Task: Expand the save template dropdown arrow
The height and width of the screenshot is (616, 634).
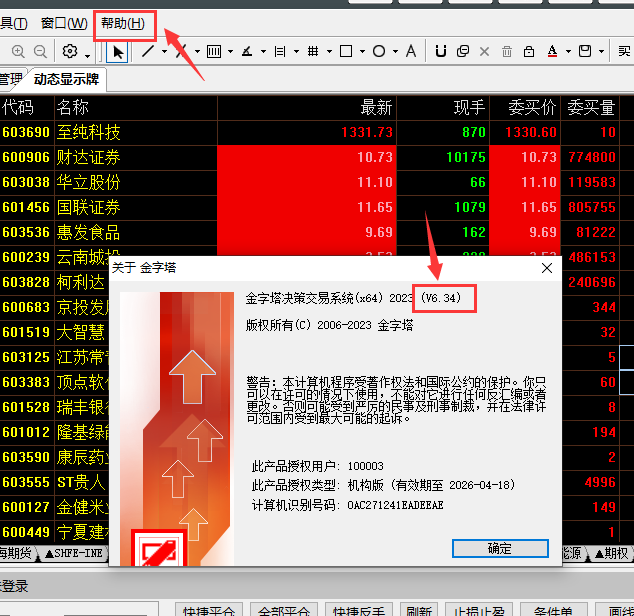Action: point(602,52)
